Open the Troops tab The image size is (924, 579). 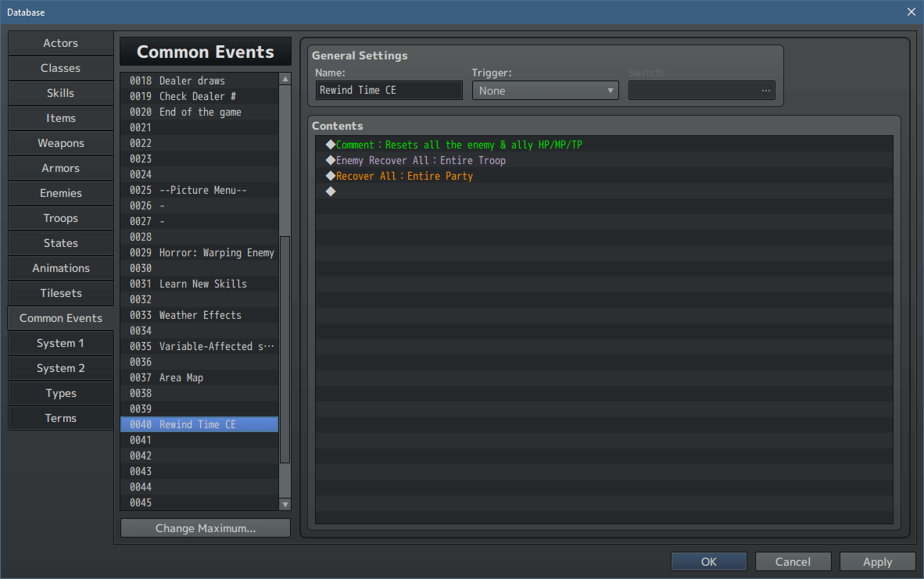pos(61,219)
